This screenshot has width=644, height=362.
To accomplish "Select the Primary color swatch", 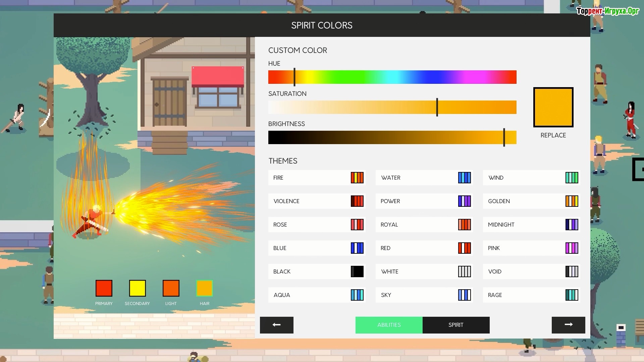I will (x=104, y=288).
